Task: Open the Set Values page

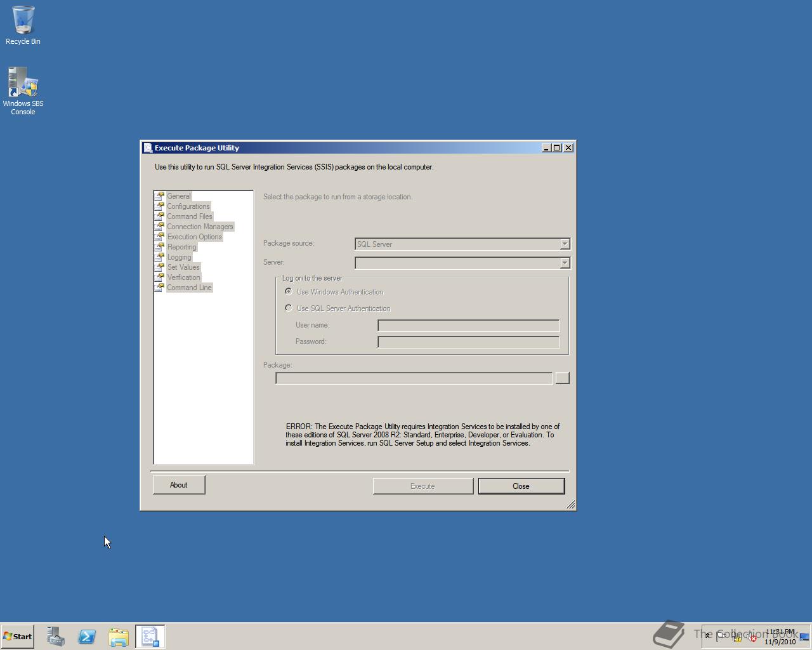Action: [x=183, y=267]
